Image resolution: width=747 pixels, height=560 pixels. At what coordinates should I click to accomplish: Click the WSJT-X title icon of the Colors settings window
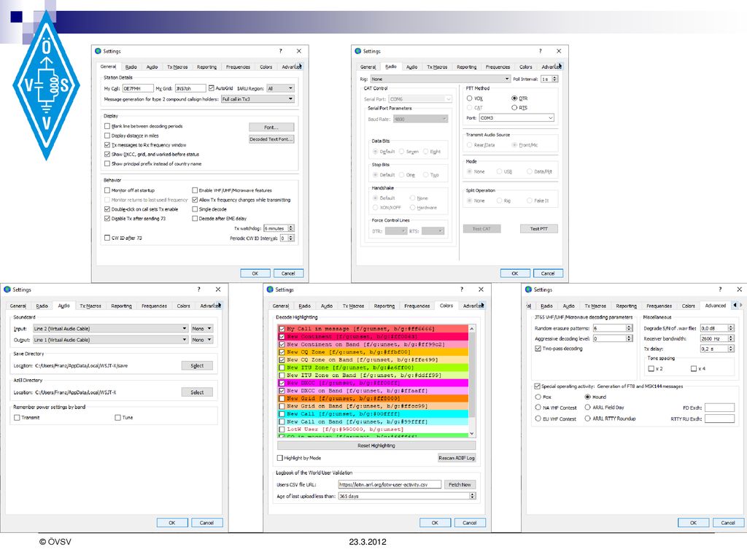click(270, 289)
